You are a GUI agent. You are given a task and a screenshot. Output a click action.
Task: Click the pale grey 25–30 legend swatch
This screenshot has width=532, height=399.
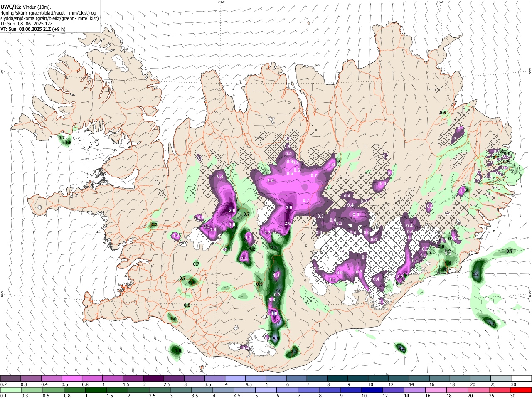click(500, 378)
